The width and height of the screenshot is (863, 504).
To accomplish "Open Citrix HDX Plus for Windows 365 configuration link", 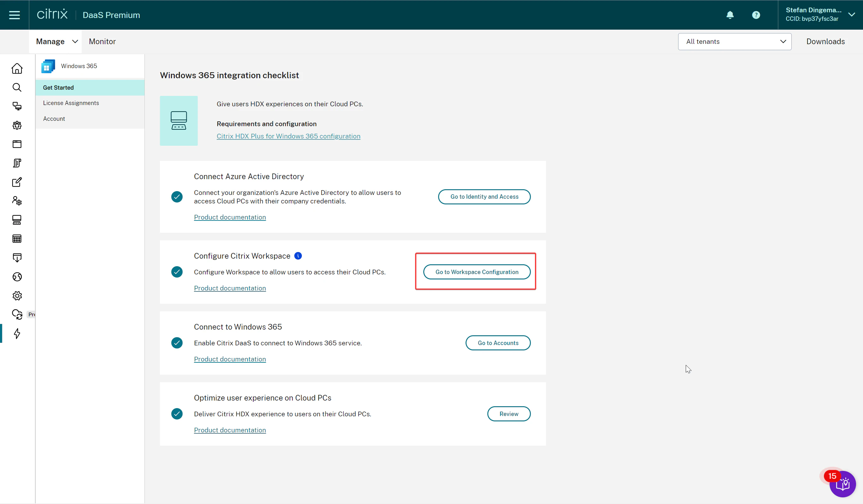I will coord(289,136).
